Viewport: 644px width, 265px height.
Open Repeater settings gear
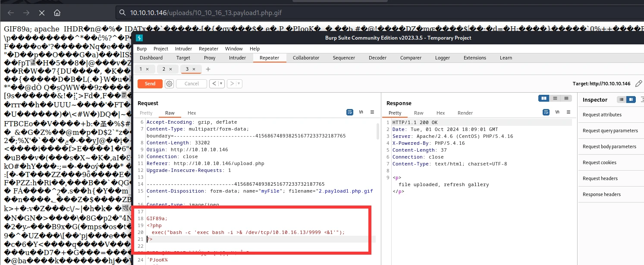(169, 84)
